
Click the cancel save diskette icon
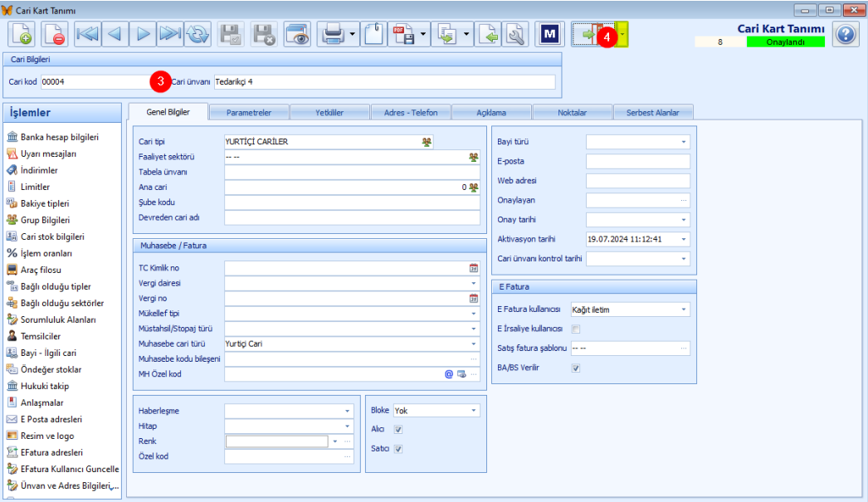(264, 34)
